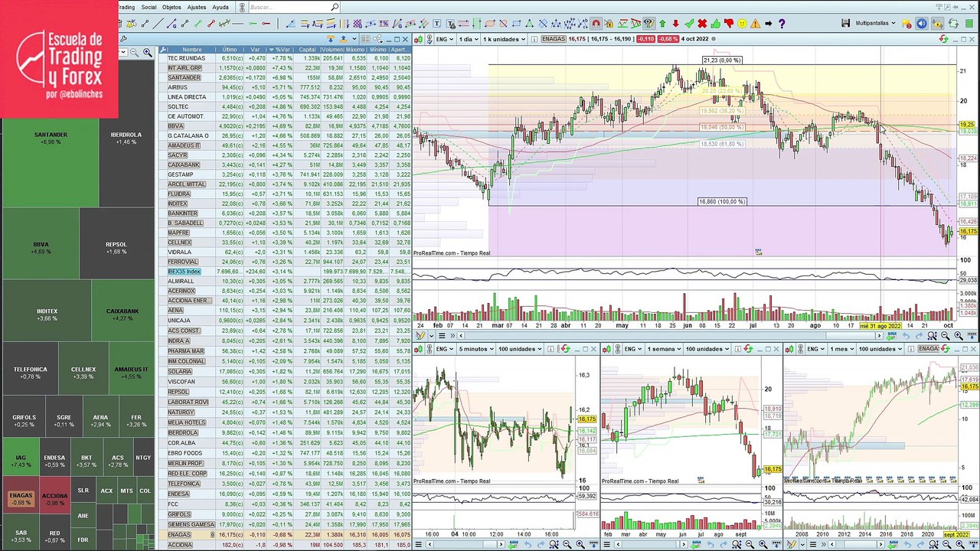Select the Fibonacci fan tool

coord(290,24)
